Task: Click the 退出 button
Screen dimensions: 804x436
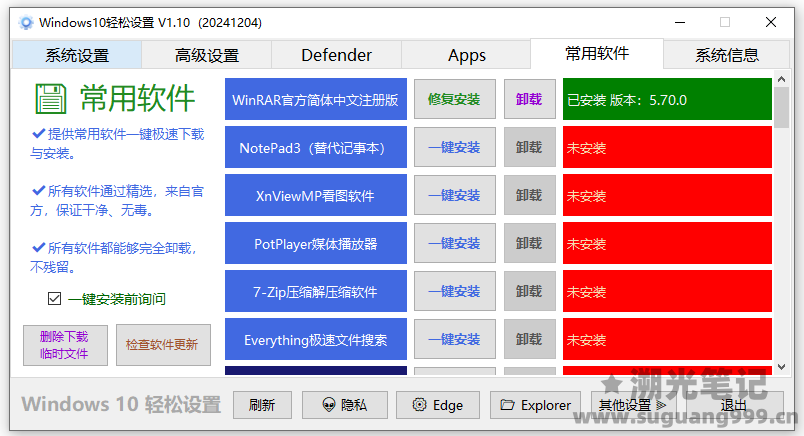Action: (735, 405)
